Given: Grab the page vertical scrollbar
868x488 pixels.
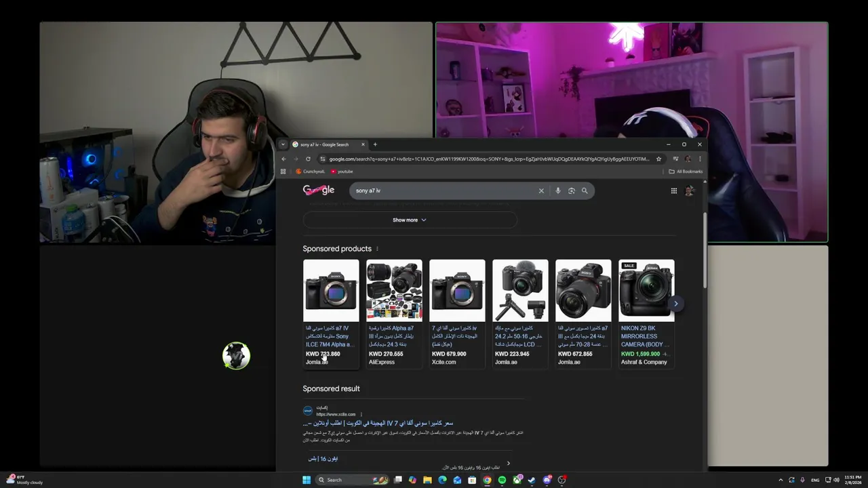Looking at the screenshot, I should (x=705, y=249).
